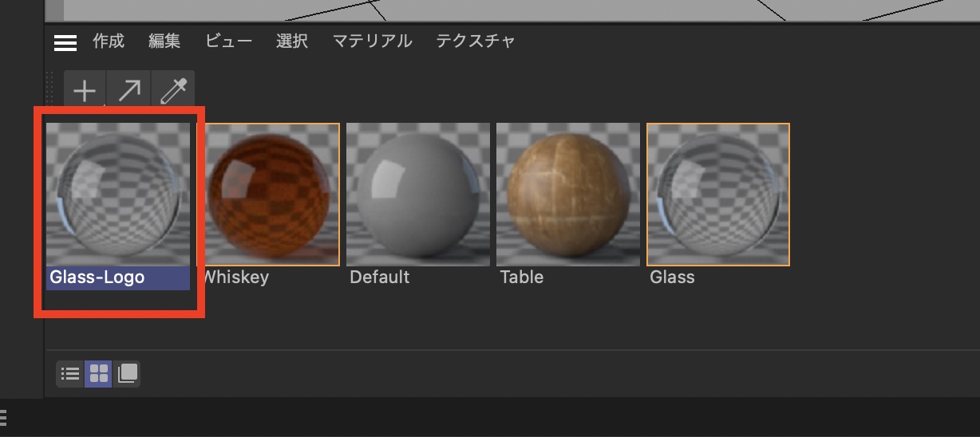Select the Glass-Logo material sphere thumbnail

(118, 194)
